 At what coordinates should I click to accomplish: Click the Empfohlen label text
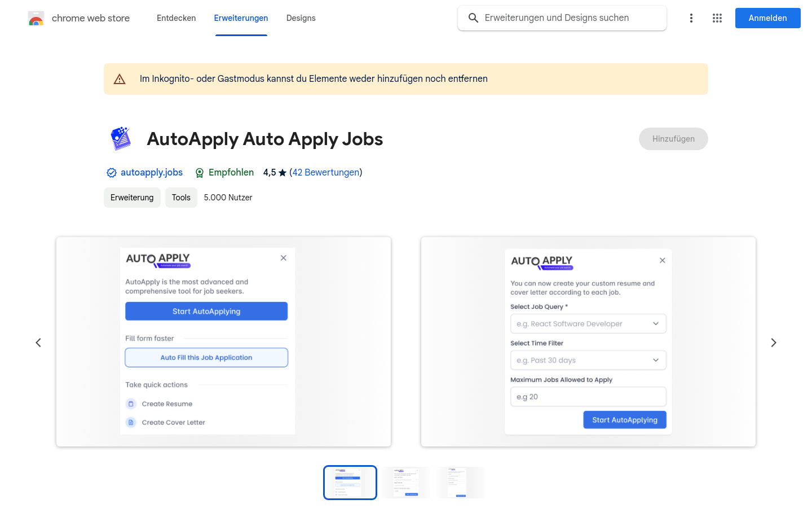(231, 173)
